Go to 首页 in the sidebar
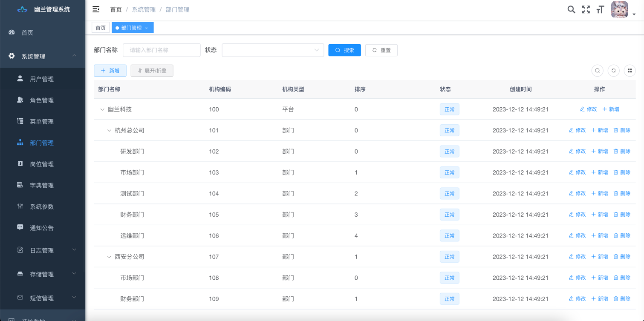 (x=43, y=32)
